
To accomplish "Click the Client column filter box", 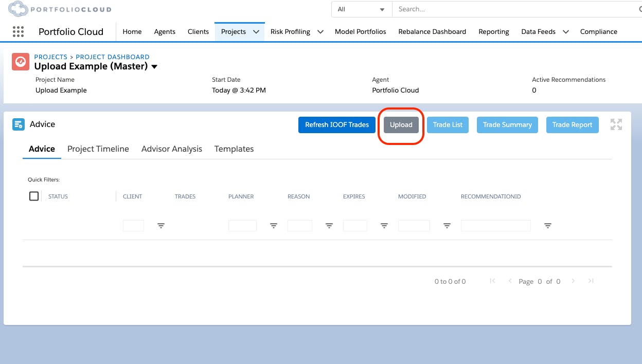I will coord(133,226).
